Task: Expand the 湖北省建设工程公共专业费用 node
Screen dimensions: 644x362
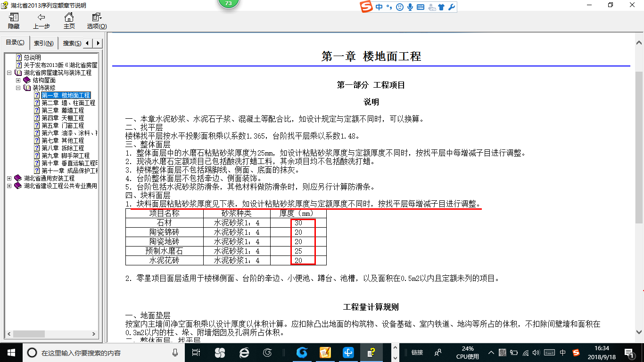Action: tap(10, 186)
